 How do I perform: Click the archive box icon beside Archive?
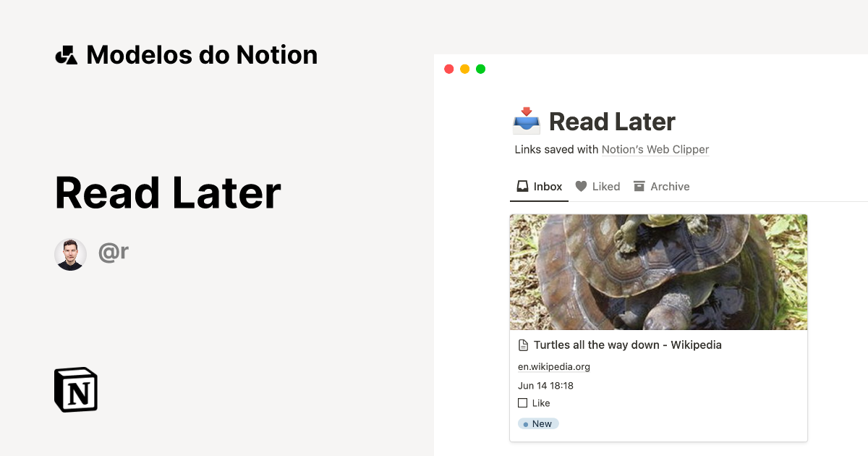click(x=639, y=185)
